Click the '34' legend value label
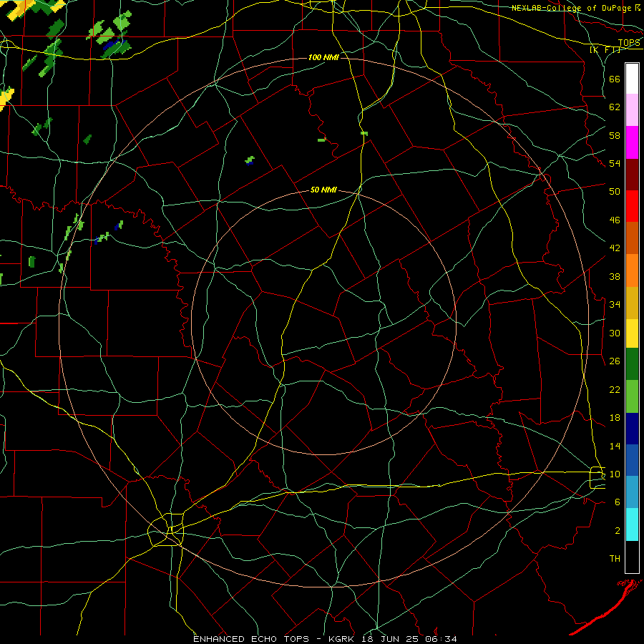The image size is (644, 644). pyautogui.click(x=615, y=304)
